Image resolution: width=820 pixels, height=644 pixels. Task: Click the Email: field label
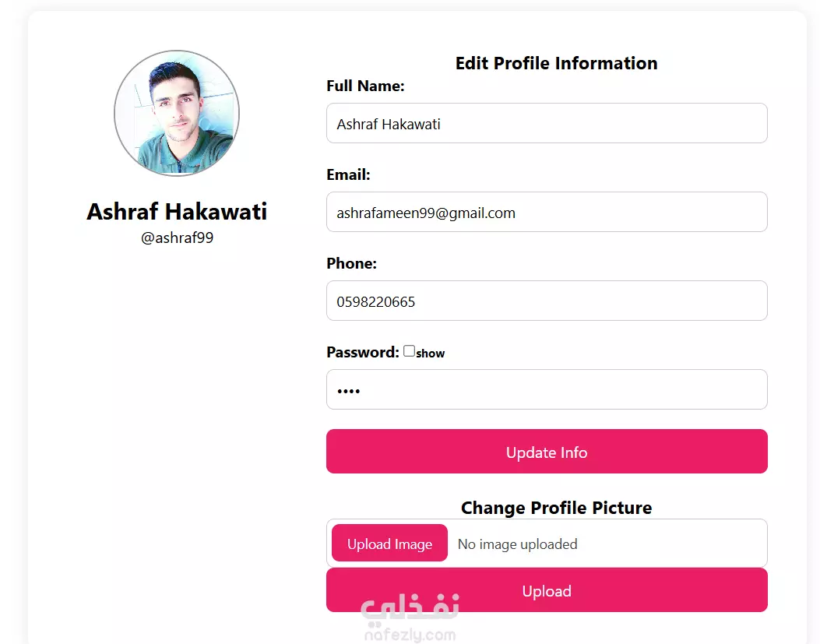(x=348, y=174)
